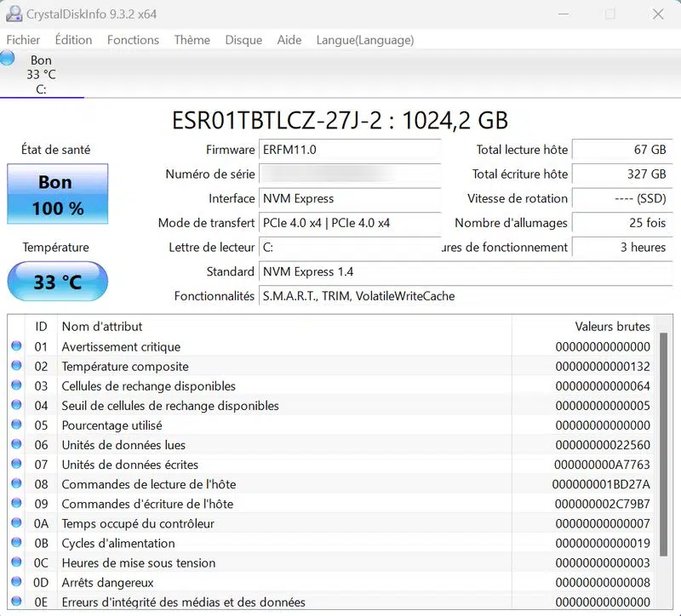The height and width of the screenshot is (616, 681).
Task: Click the Valeurs brutes column header
Action: click(x=611, y=327)
